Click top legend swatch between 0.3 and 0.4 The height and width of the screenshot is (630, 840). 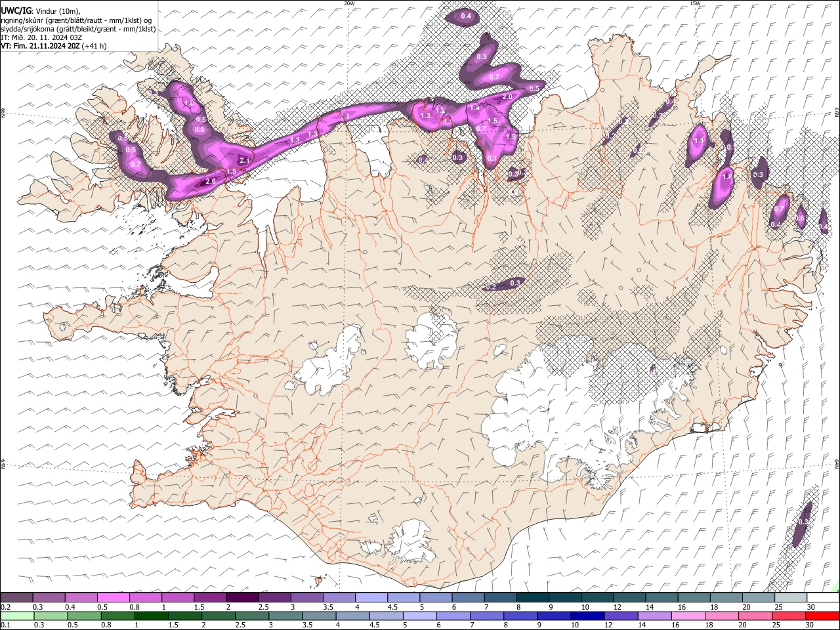(x=49, y=597)
